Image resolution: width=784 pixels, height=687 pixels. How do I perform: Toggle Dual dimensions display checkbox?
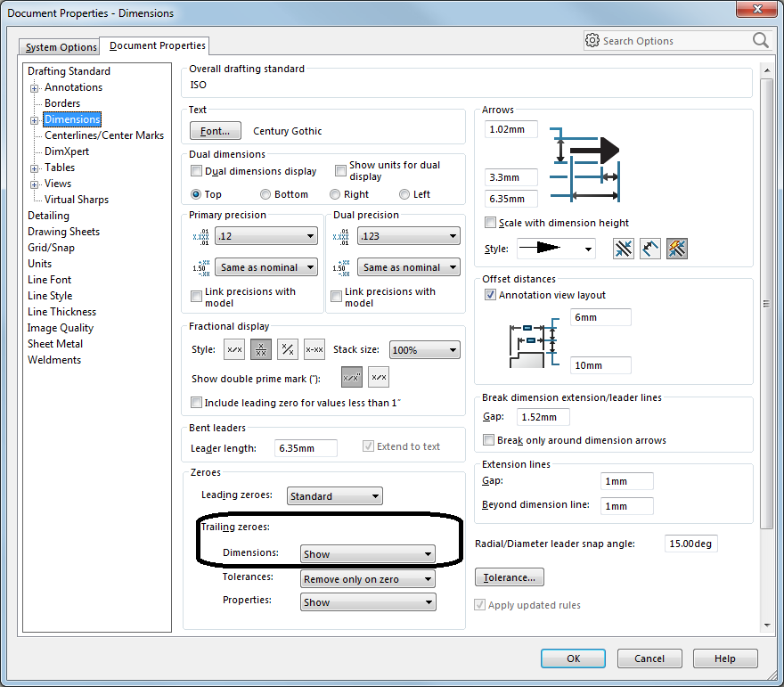(x=197, y=171)
